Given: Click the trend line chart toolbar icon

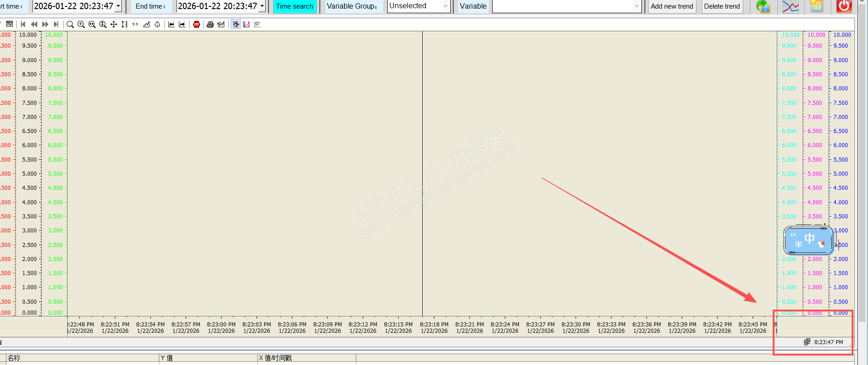Looking at the screenshot, I should pyautogui.click(x=146, y=24).
